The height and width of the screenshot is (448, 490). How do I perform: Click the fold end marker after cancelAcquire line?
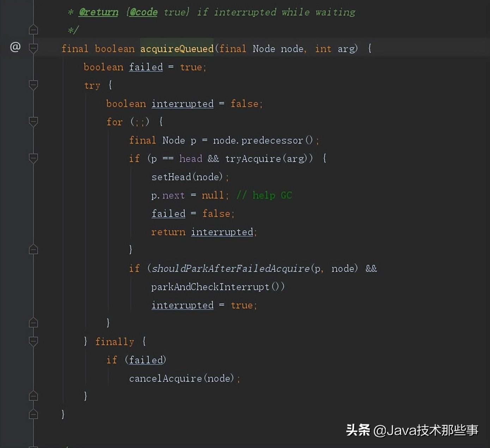[33, 396]
